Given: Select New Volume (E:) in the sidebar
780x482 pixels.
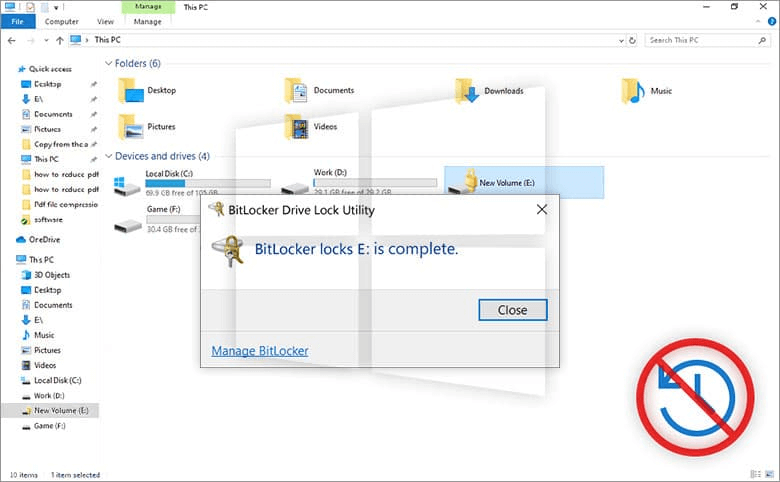Looking at the screenshot, I should (x=50, y=410).
